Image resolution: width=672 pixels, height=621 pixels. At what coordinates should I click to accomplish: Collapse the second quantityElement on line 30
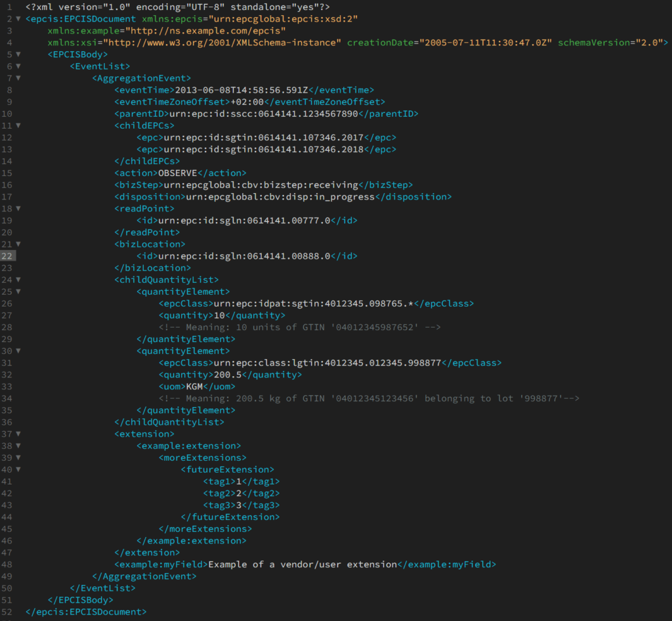[18, 351]
